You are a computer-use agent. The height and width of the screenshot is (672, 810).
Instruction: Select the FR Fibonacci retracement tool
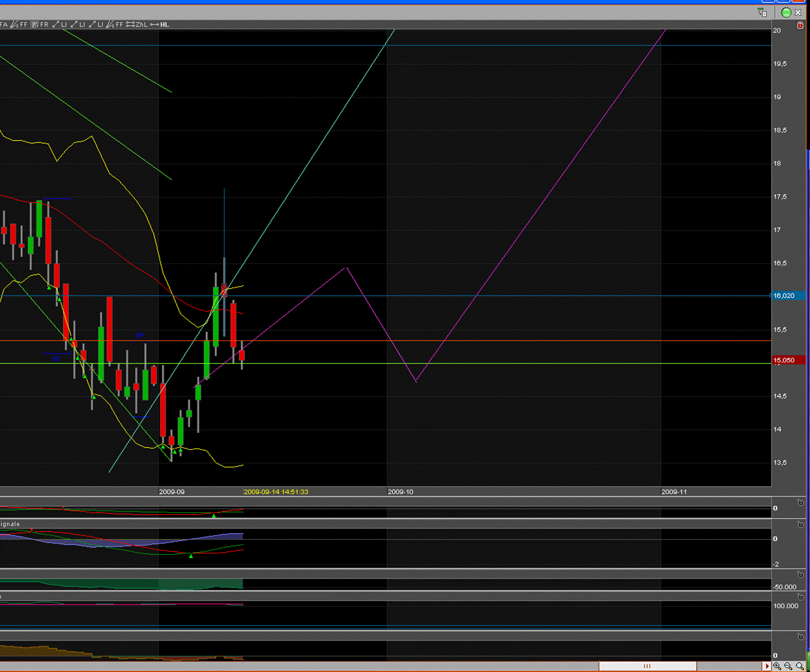point(40,25)
